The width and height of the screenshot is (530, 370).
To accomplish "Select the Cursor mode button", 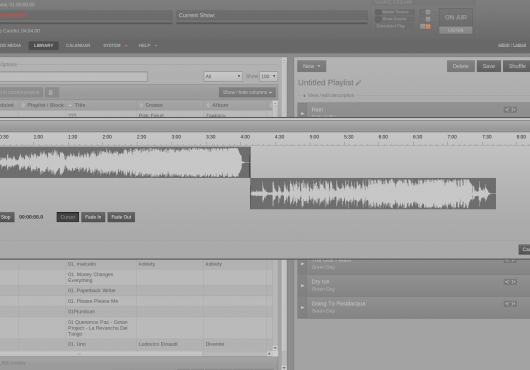I will [68, 217].
